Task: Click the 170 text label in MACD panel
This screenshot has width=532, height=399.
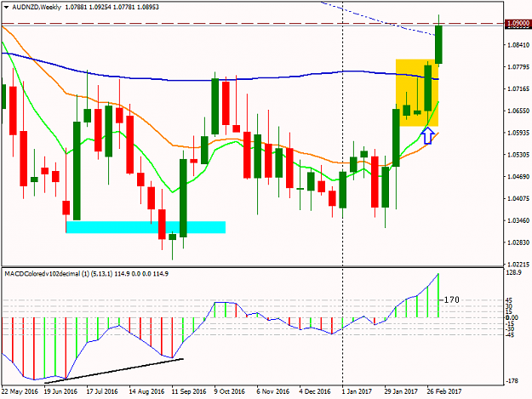Action: coord(452,299)
